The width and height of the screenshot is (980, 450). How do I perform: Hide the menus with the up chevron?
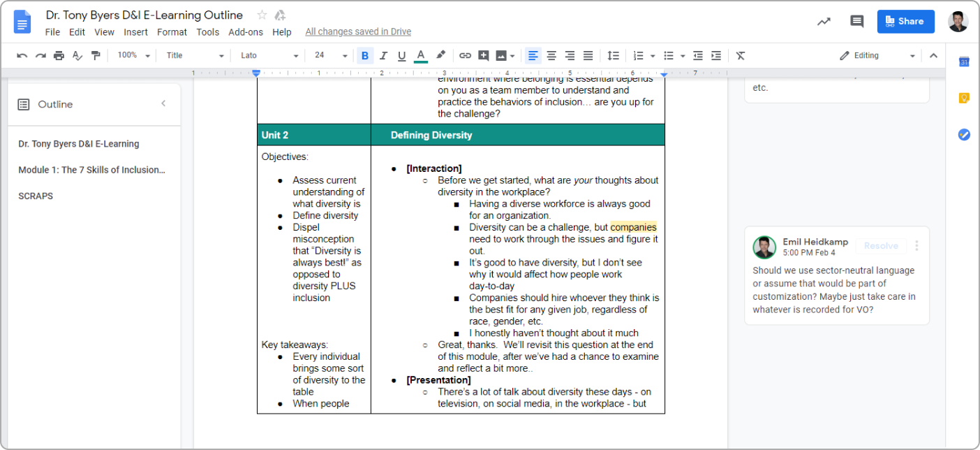(x=933, y=56)
